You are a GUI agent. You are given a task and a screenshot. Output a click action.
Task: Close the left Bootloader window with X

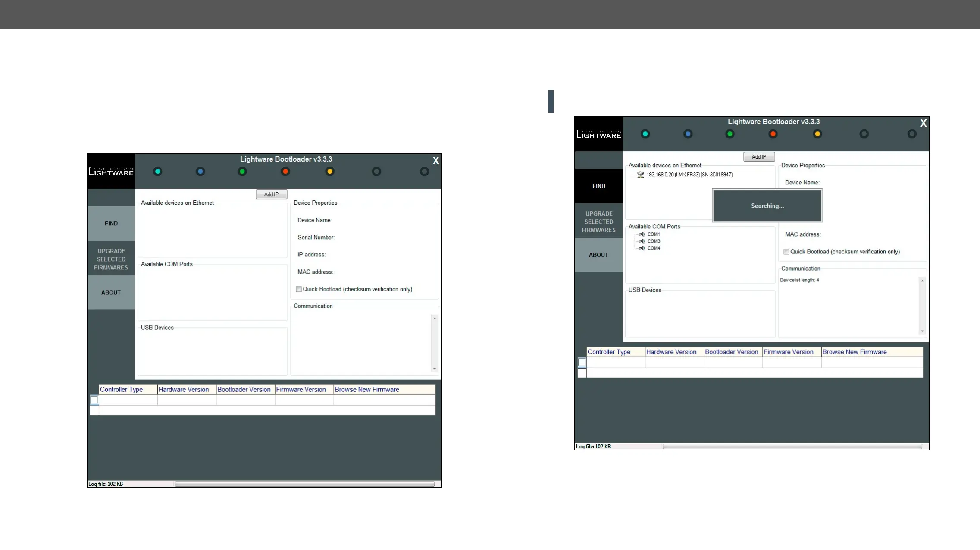pyautogui.click(x=436, y=161)
